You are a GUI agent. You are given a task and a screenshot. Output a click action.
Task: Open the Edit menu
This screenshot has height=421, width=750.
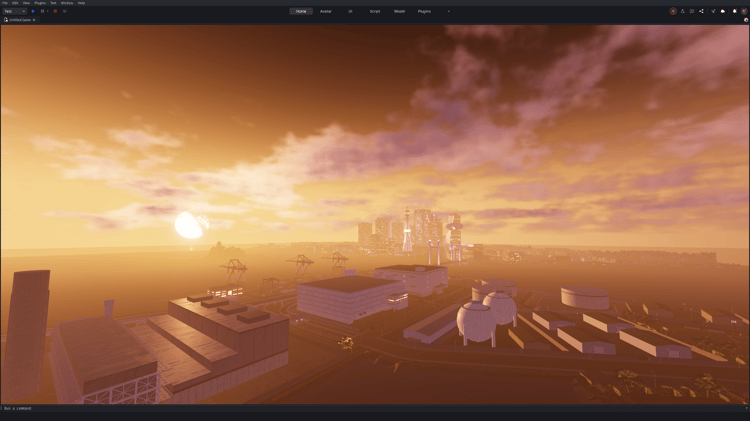(15, 3)
